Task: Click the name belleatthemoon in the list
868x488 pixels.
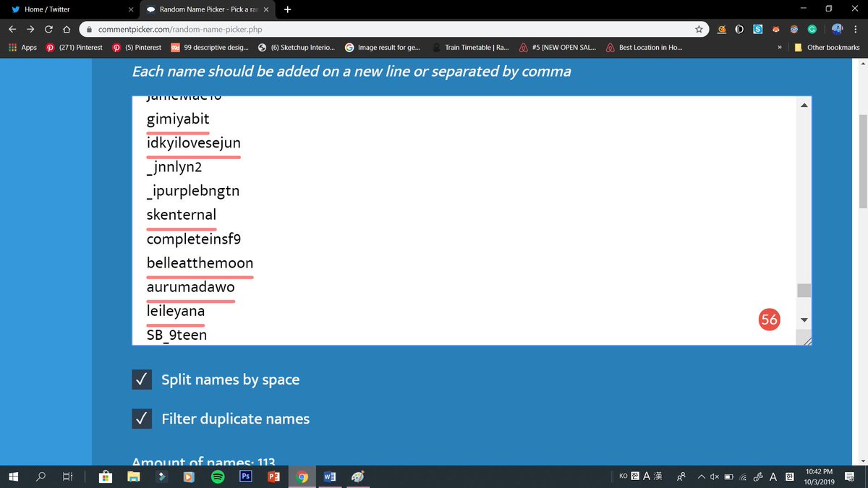Action: (x=200, y=263)
